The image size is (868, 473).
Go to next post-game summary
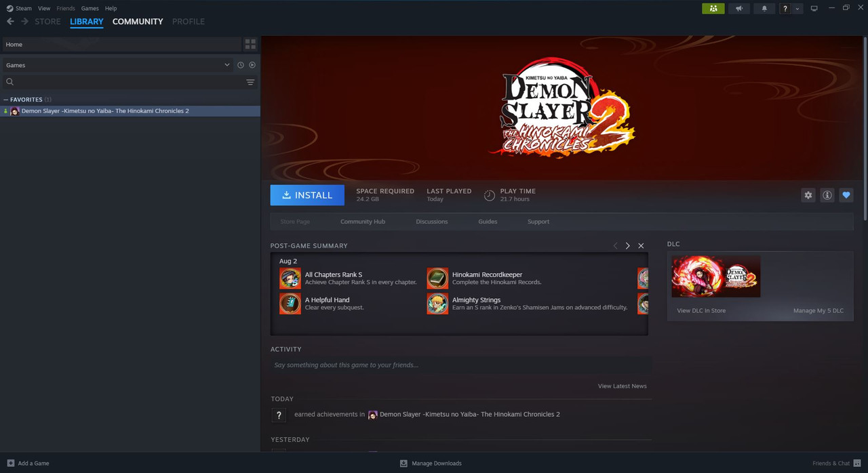(628, 246)
